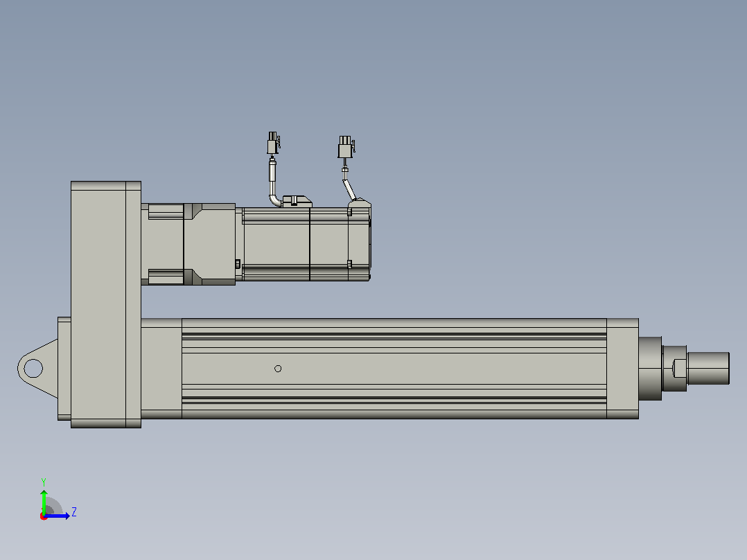
Task: Select the piston rod end tip
Action: [x=708, y=368]
